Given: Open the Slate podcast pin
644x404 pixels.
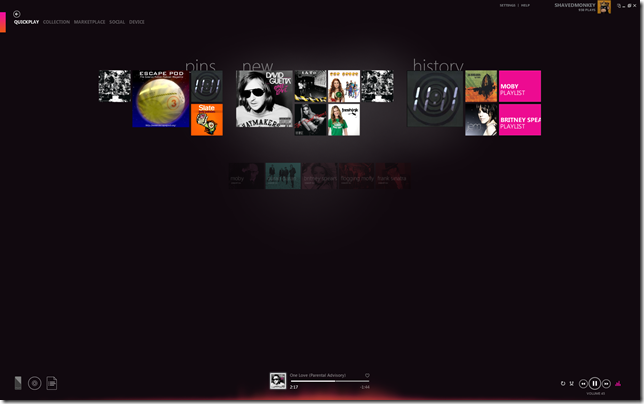Looking at the screenshot, I should click(x=207, y=119).
